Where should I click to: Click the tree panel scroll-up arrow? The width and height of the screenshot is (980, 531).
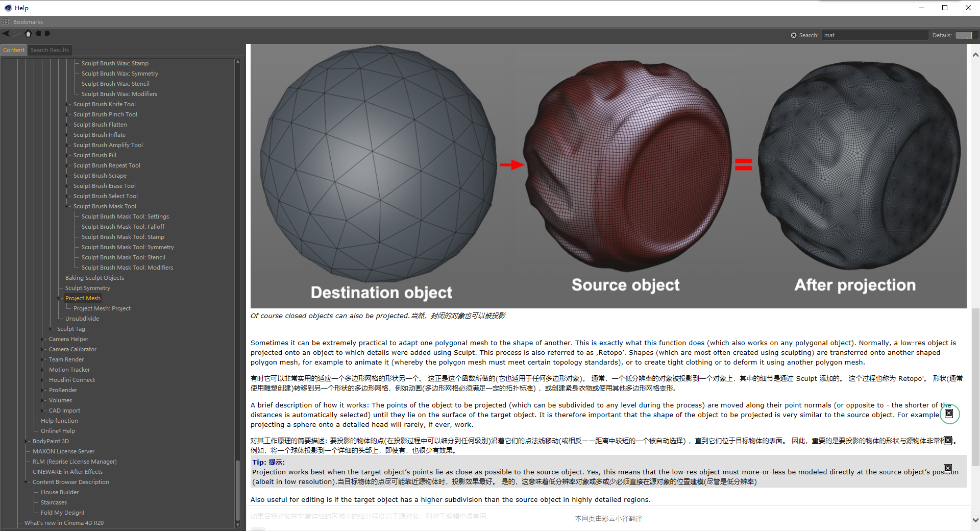[238, 61]
